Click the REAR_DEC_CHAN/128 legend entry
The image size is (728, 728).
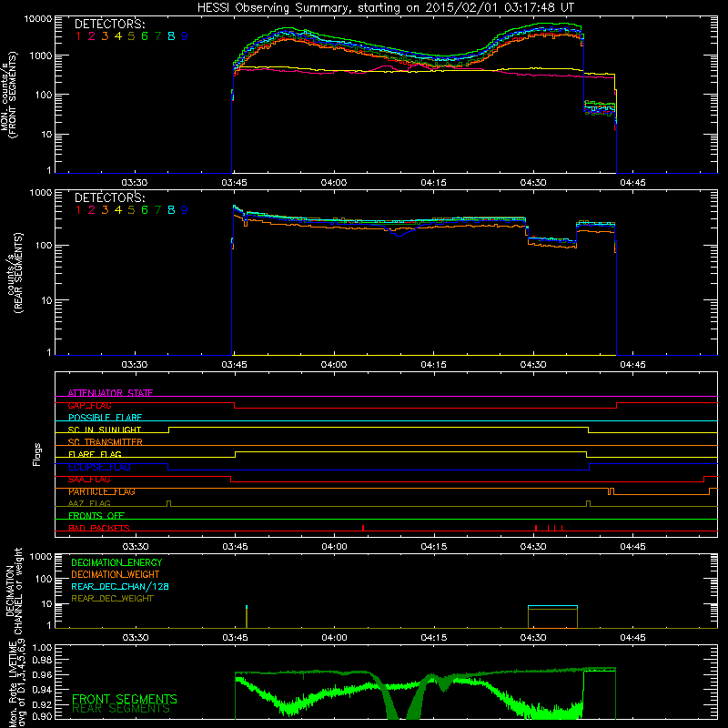tap(120, 586)
